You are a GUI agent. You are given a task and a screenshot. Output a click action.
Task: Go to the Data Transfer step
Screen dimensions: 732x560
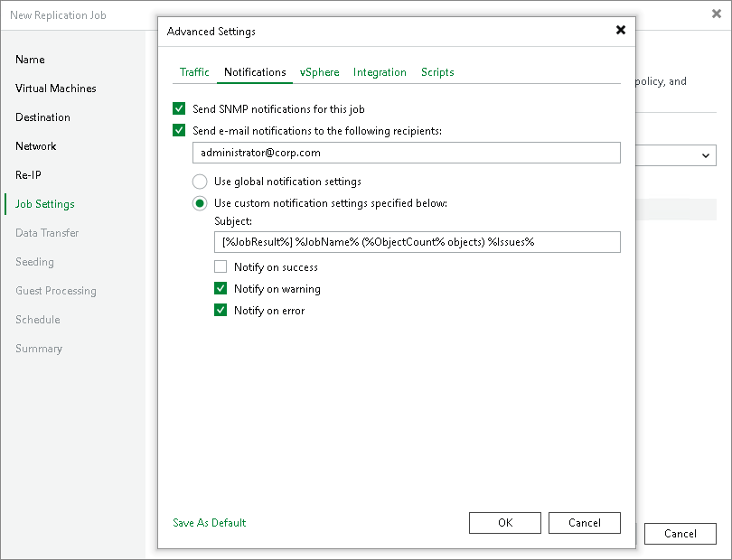[x=47, y=233]
